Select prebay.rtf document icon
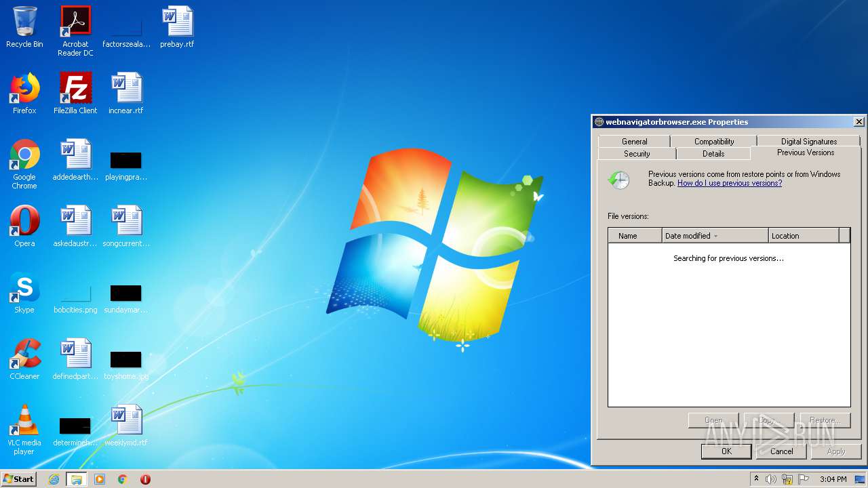This screenshot has height=488, width=868. [x=177, y=27]
